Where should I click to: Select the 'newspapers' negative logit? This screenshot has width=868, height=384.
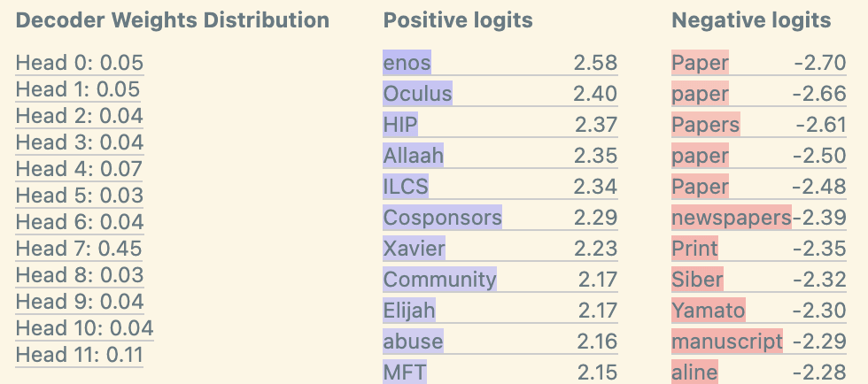click(732, 218)
